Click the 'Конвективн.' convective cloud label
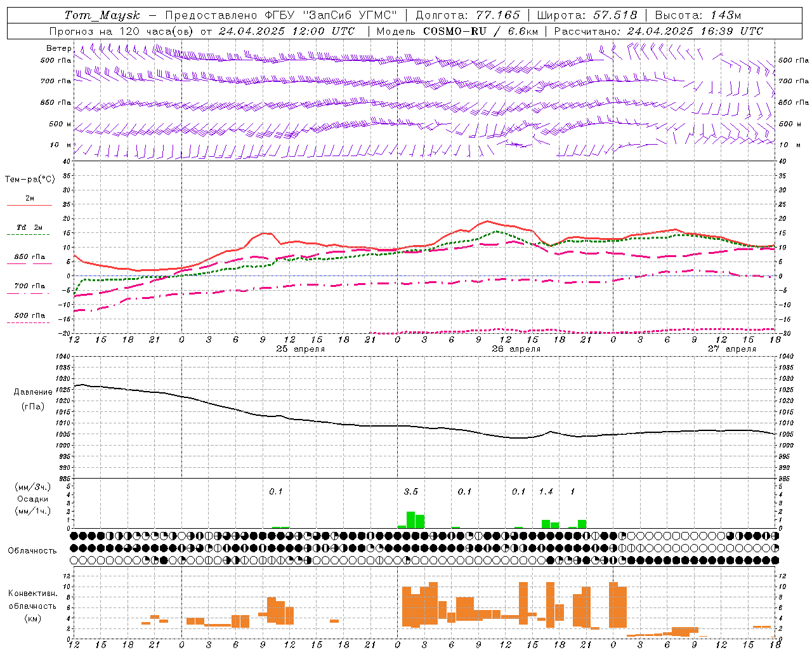The width and height of the screenshot is (812, 650). click(x=33, y=594)
